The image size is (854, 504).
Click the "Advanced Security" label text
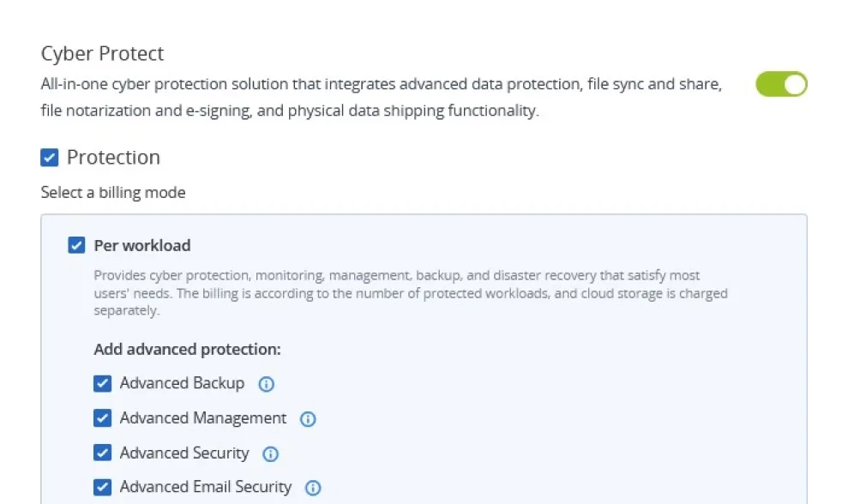184,453
